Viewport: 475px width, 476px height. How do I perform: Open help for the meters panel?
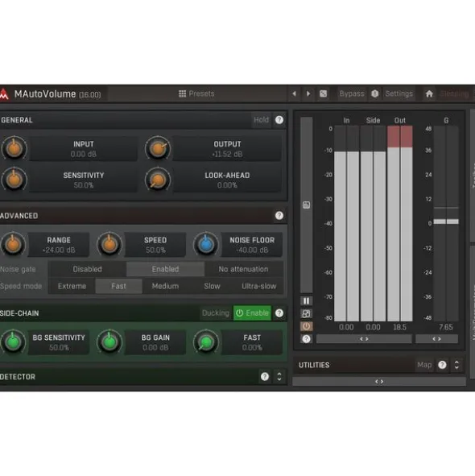coord(306,339)
